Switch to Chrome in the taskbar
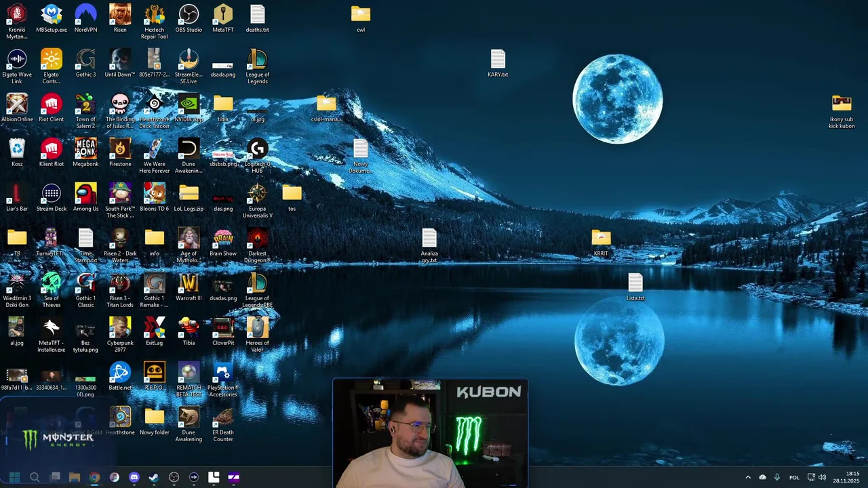 click(x=94, y=477)
